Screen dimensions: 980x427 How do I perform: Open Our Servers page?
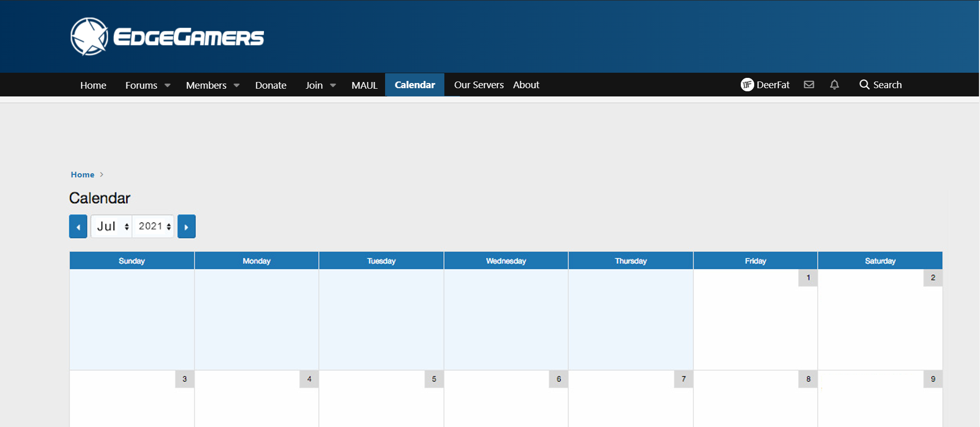[x=479, y=85]
